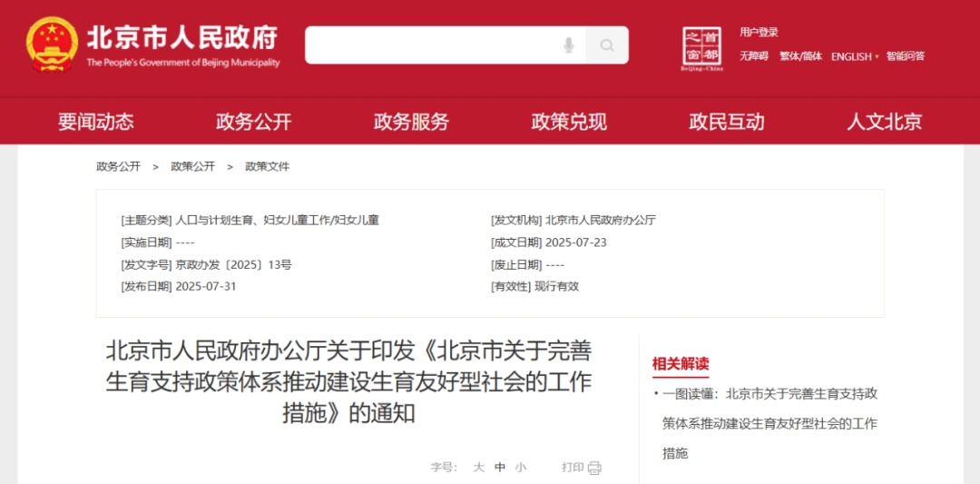Click 政务公开 in the breadcrumb

[x=118, y=166]
